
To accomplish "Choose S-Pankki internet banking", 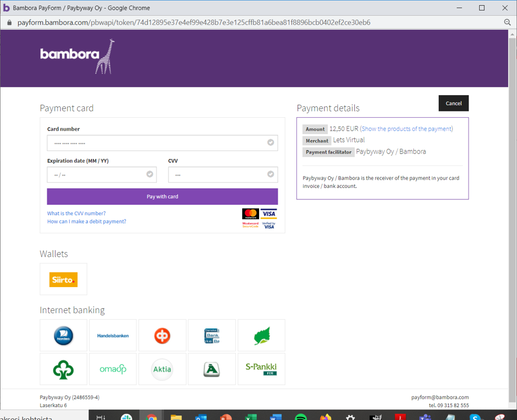I will click(261, 369).
